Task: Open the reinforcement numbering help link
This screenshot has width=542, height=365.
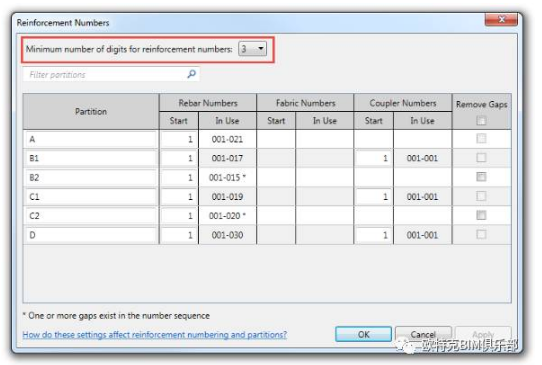Action: pyautogui.click(x=155, y=335)
